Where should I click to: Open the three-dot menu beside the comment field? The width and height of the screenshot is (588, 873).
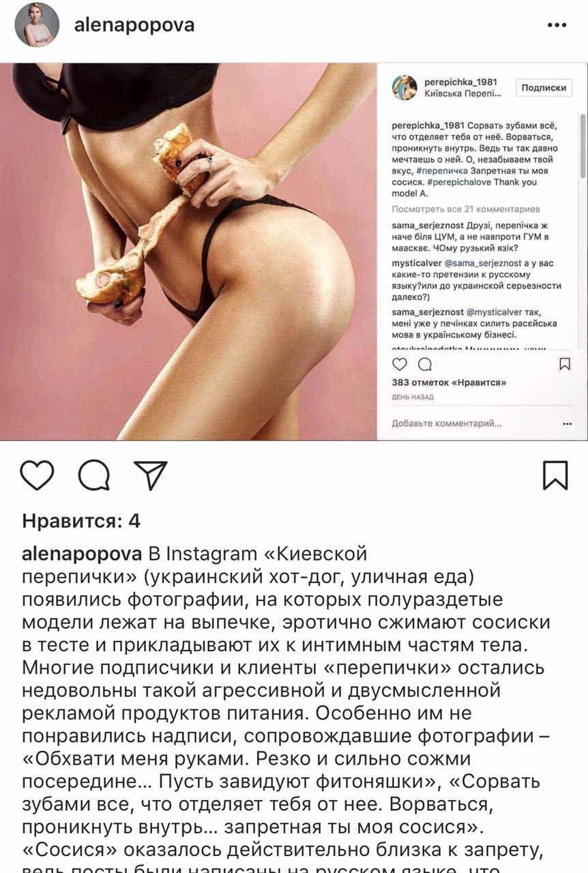click(x=567, y=424)
